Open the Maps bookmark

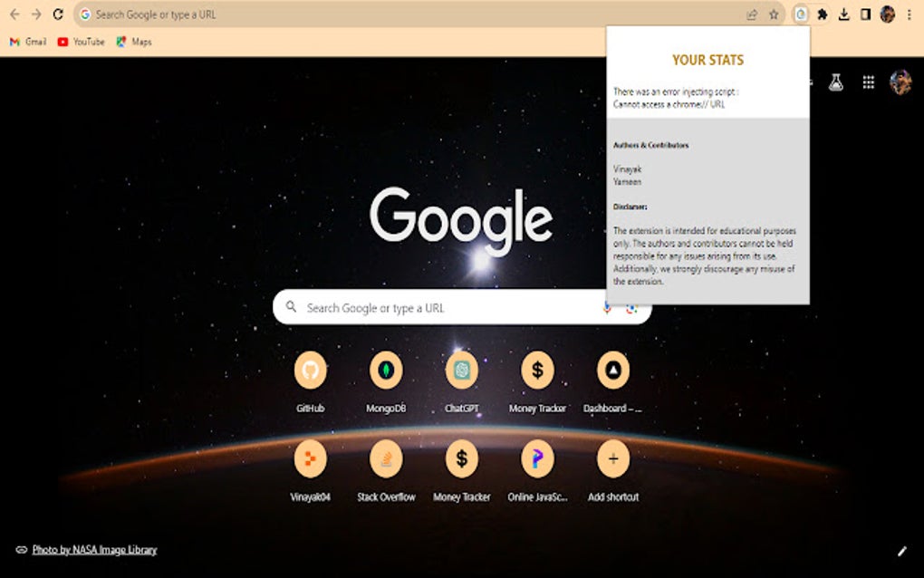pos(134,42)
